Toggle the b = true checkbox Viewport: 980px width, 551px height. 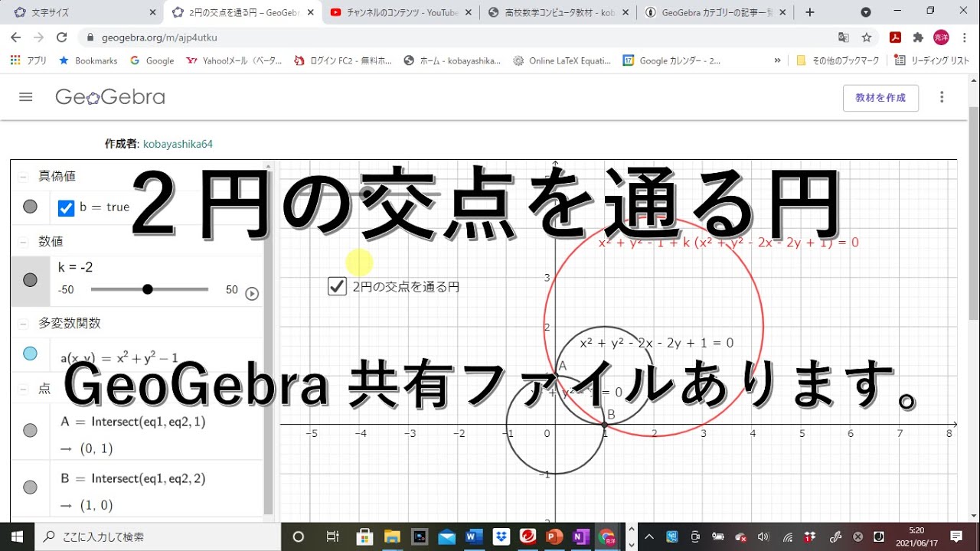(x=67, y=207)
